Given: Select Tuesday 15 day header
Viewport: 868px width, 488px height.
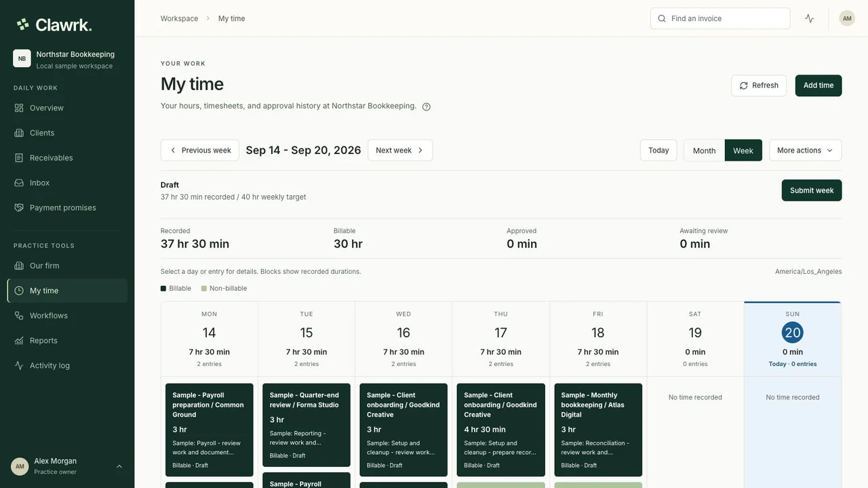Looking at the screenshot, I should click(307, 339).
